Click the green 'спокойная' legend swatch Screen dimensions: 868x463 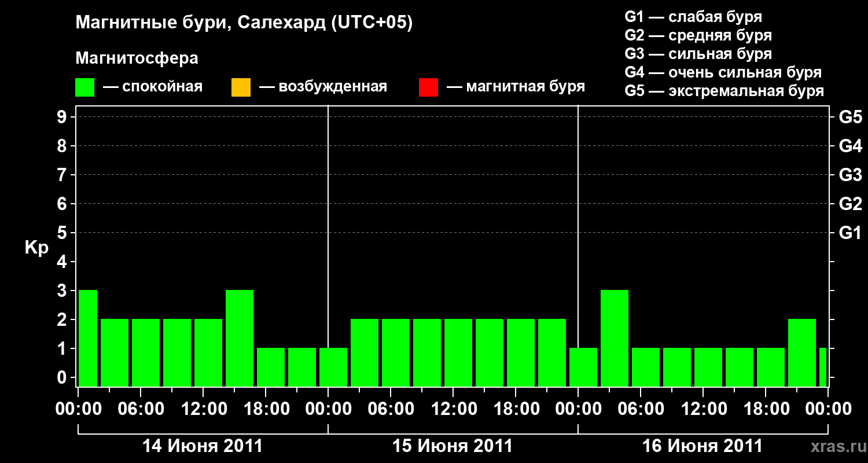pyautogui.click(x=85, y=87)
